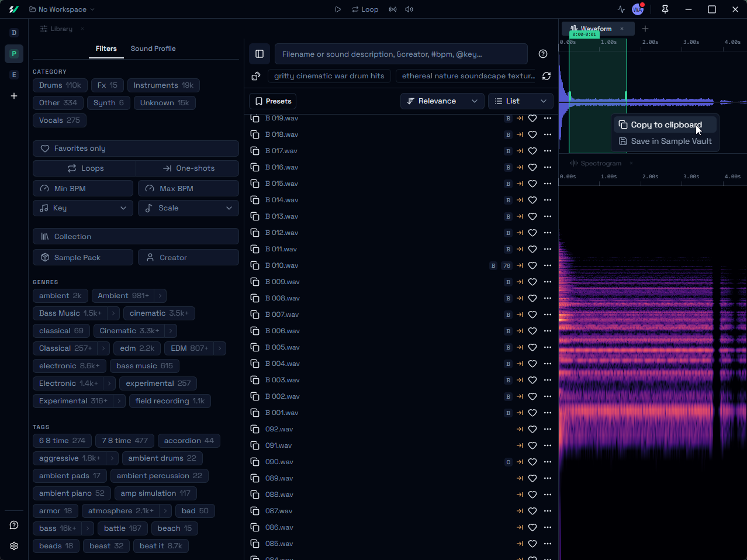Add a new panel tab with plus
This screenshot has height=560, width=747.
click(x=645, y=29)
